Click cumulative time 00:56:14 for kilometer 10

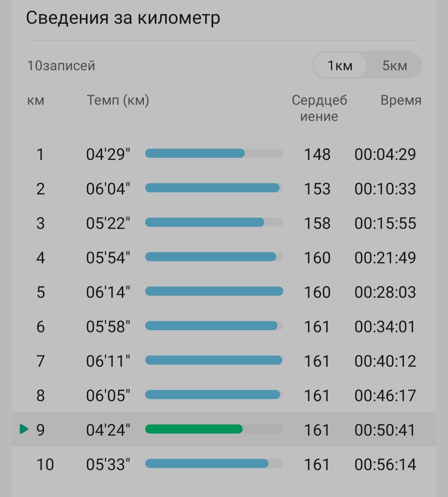click(x=385, y=464)
